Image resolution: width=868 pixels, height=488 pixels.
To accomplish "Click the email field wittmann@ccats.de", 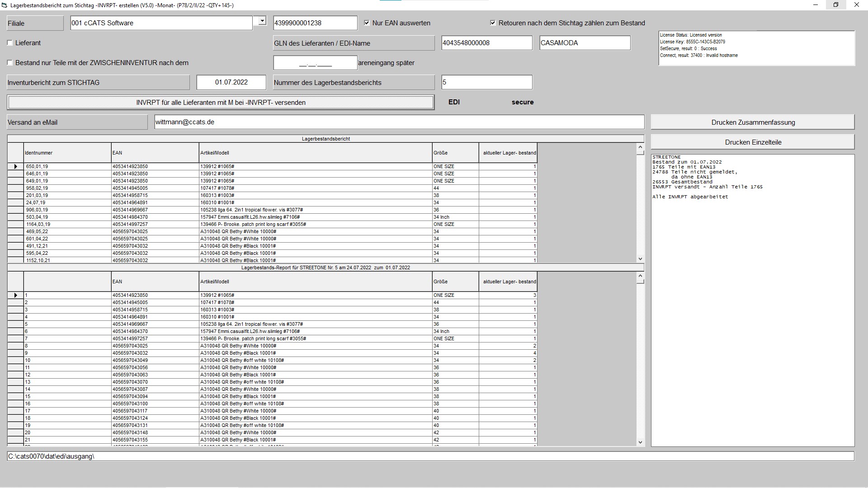I will (399, 122).
